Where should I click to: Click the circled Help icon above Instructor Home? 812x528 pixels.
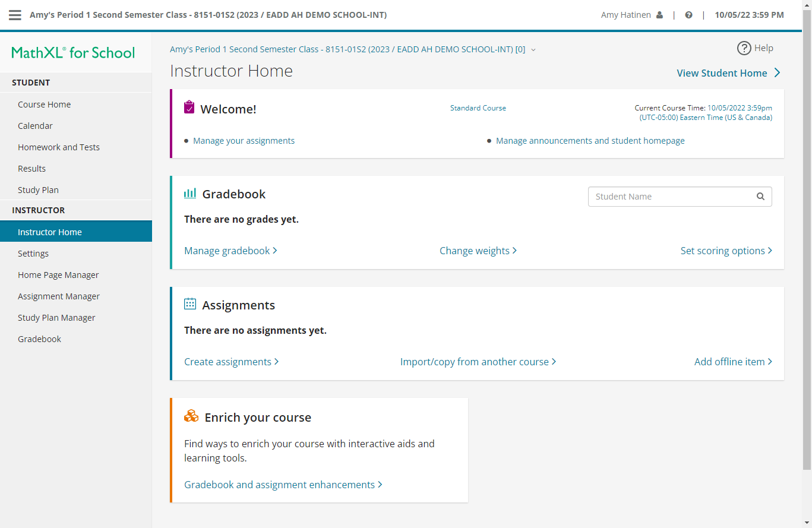click(744, 48)
